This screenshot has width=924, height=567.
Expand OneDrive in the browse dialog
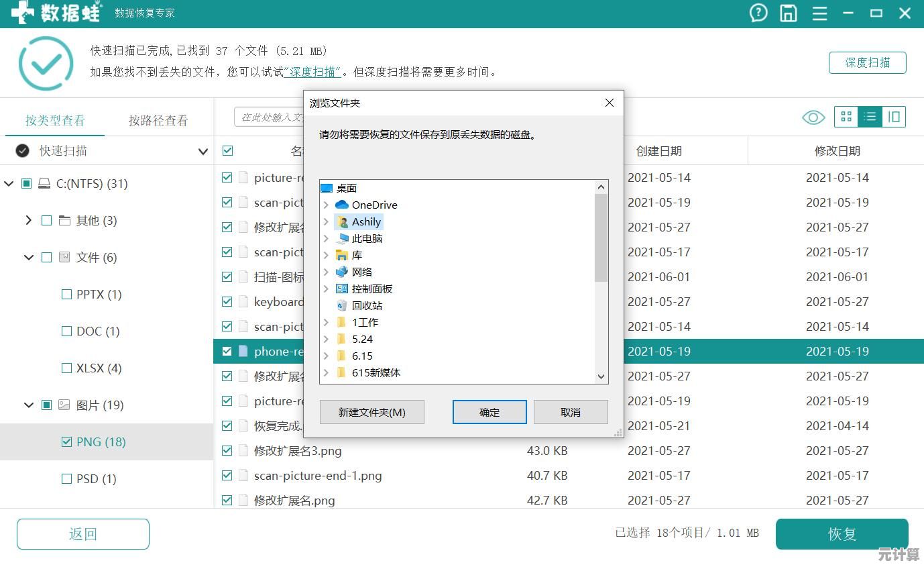[x=326, y=205]
